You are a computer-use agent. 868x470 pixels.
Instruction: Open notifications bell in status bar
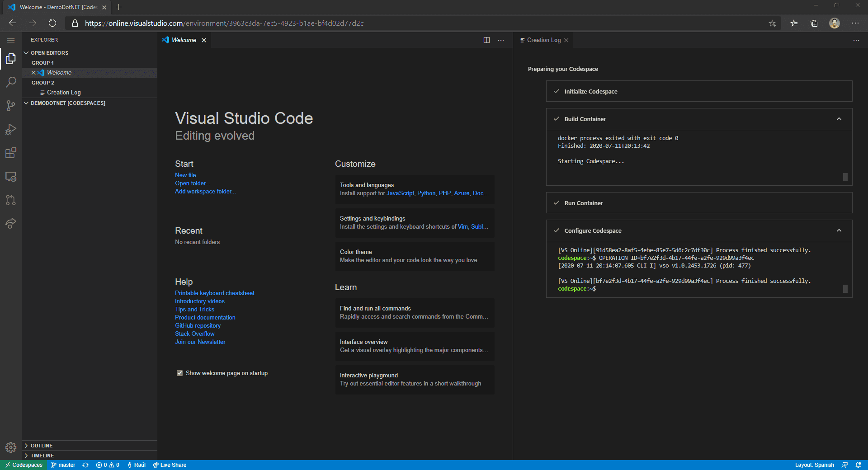(x=858, y=465)
